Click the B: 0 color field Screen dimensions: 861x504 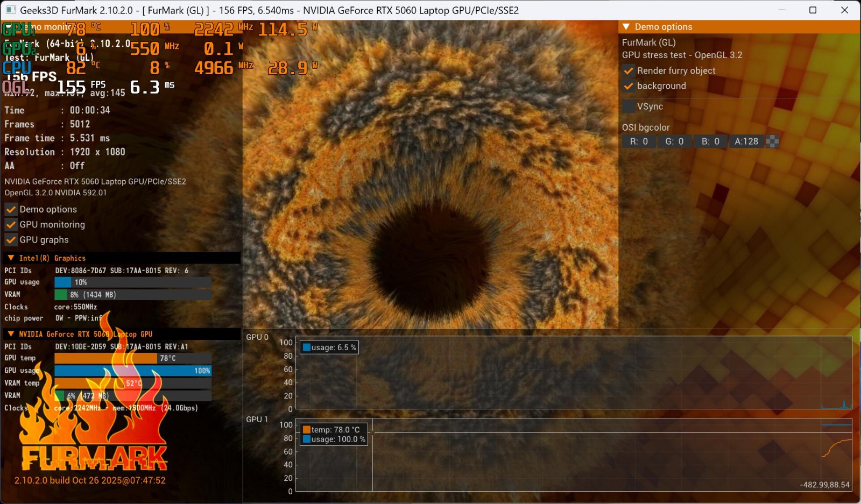point(710,141)
